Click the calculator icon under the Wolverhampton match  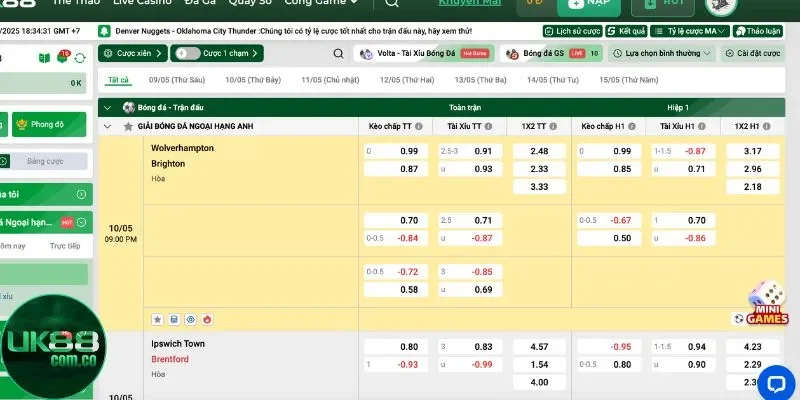pos(174,319)
